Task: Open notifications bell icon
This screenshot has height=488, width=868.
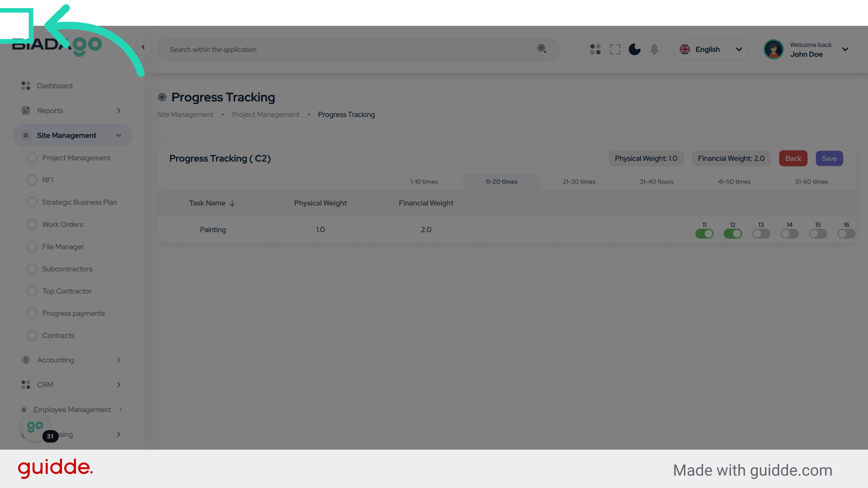Action: point(654,49)
